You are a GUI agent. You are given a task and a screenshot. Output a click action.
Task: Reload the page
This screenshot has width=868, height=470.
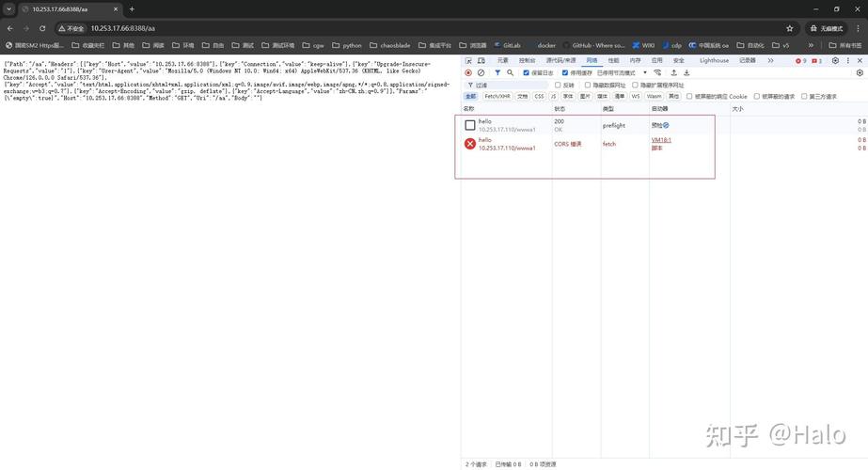coord(42,28)
